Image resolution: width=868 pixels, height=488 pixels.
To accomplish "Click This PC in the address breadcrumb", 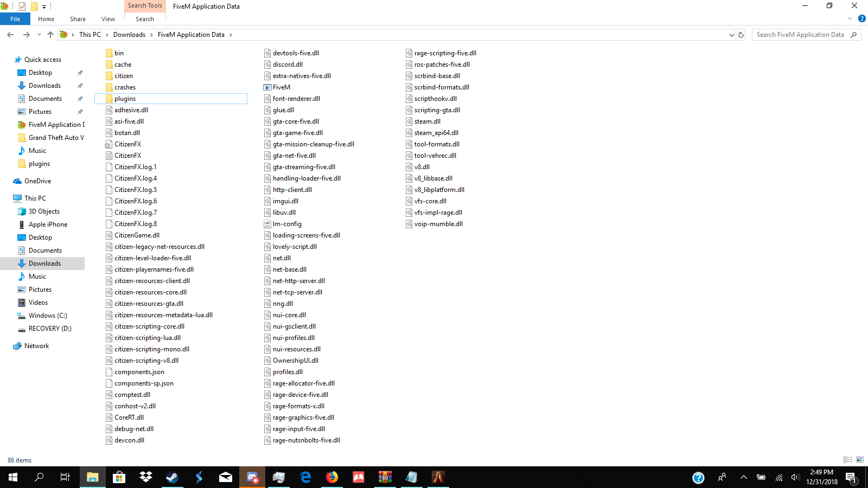I will coord(90,35).
